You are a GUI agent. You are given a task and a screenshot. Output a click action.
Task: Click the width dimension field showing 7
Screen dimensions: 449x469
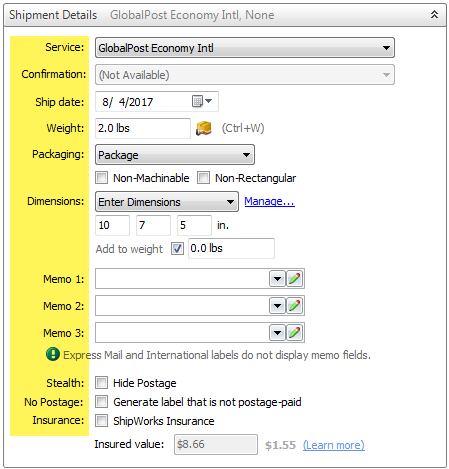click(x=153, y=225)
